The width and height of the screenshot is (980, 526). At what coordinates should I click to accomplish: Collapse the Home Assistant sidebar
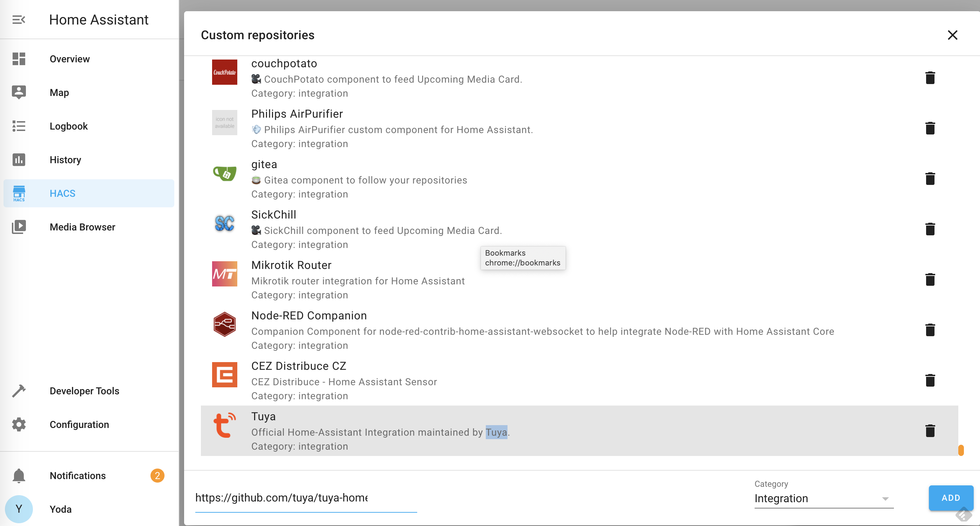[x=19, y=20]
